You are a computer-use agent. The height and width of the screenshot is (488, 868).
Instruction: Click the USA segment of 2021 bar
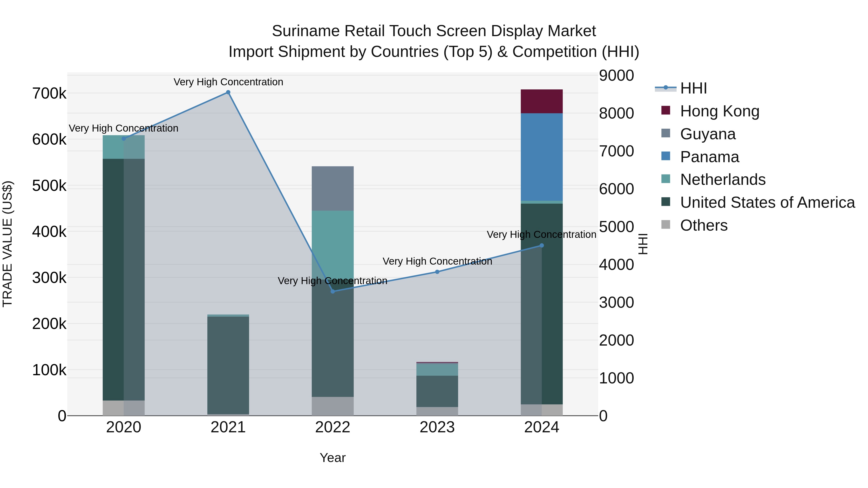[x=228, y=365]
